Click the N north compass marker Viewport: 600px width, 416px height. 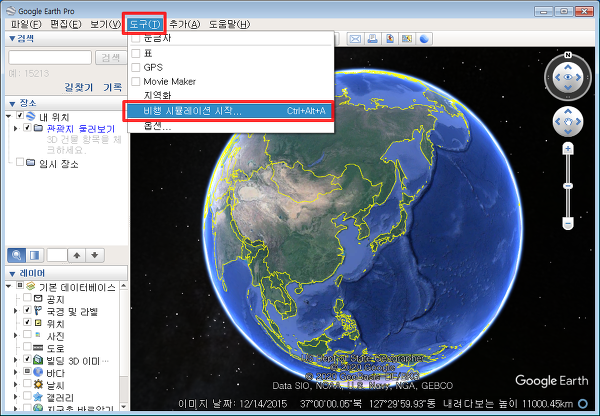click(x=568, y=55)
